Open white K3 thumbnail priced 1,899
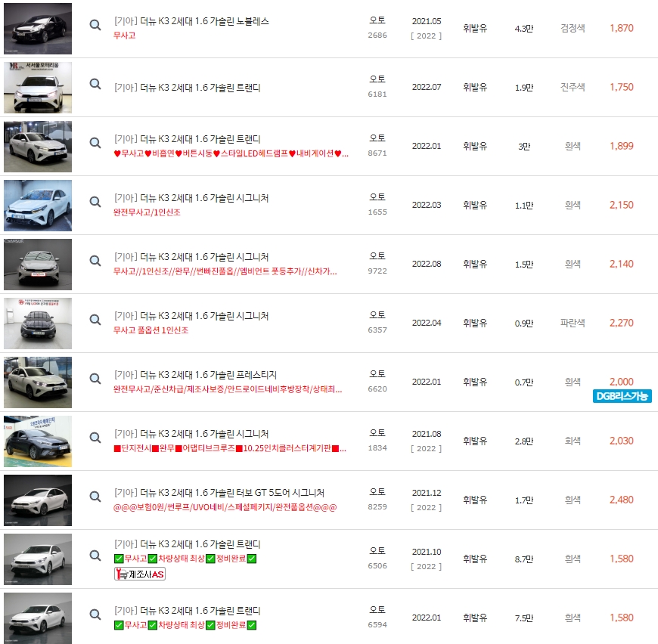The width and height of the screenshot is (658, 644). (x=38, y=147)
